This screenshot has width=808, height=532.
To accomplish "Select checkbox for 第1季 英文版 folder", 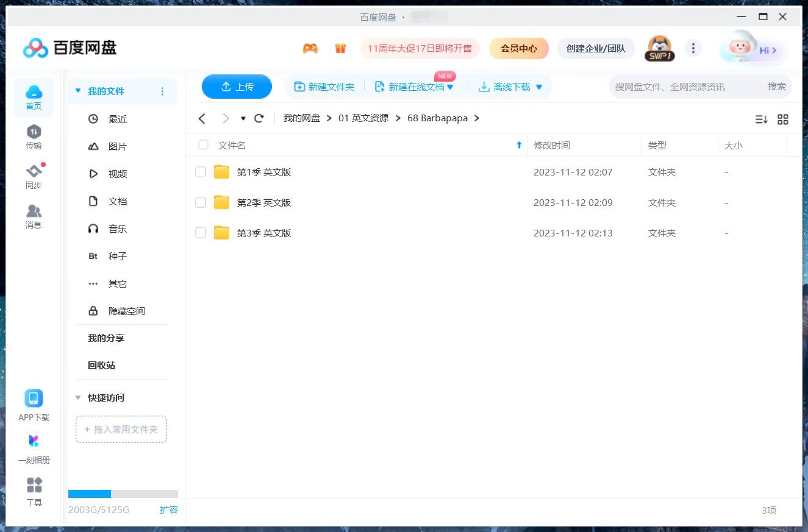I will click(x=201, y=172).
